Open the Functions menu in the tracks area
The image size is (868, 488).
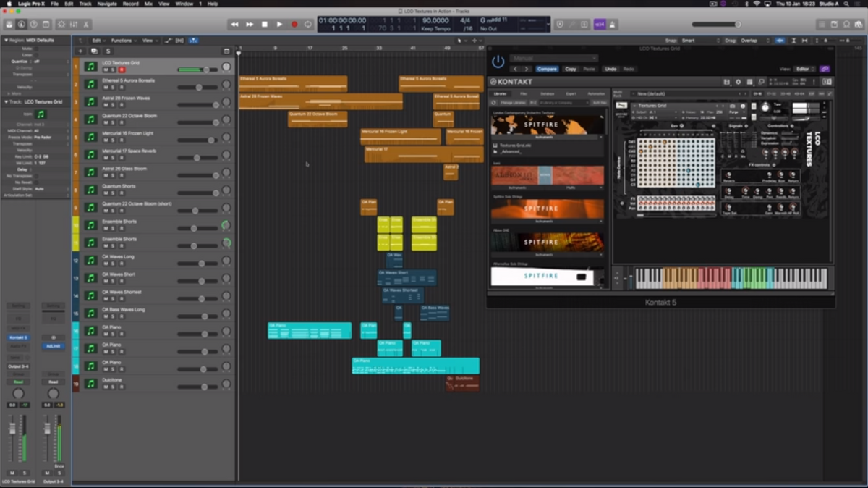(122, 41)
